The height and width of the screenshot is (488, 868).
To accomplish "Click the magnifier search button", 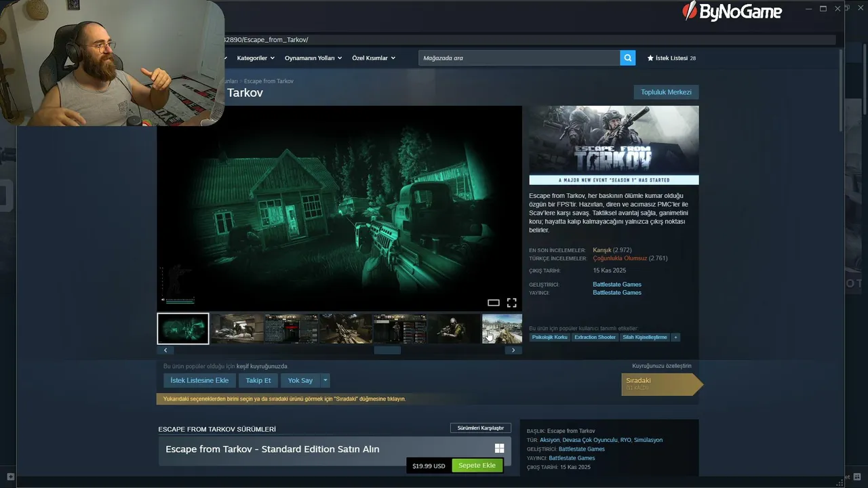I will coord(628,58).
